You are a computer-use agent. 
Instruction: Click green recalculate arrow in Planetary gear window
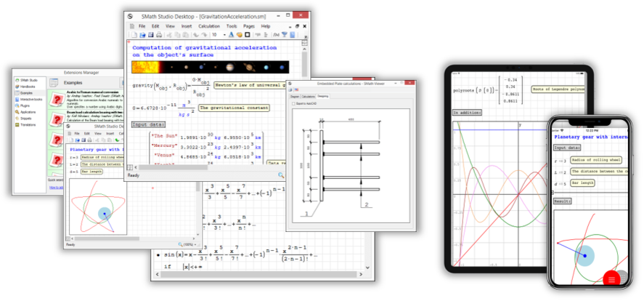117,140
